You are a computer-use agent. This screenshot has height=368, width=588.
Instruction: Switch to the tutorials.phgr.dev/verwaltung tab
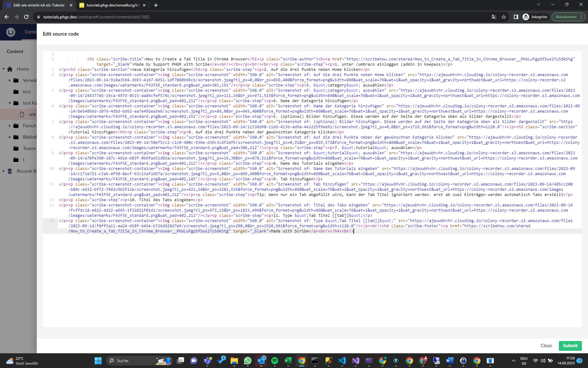click(x=113, y=5)
